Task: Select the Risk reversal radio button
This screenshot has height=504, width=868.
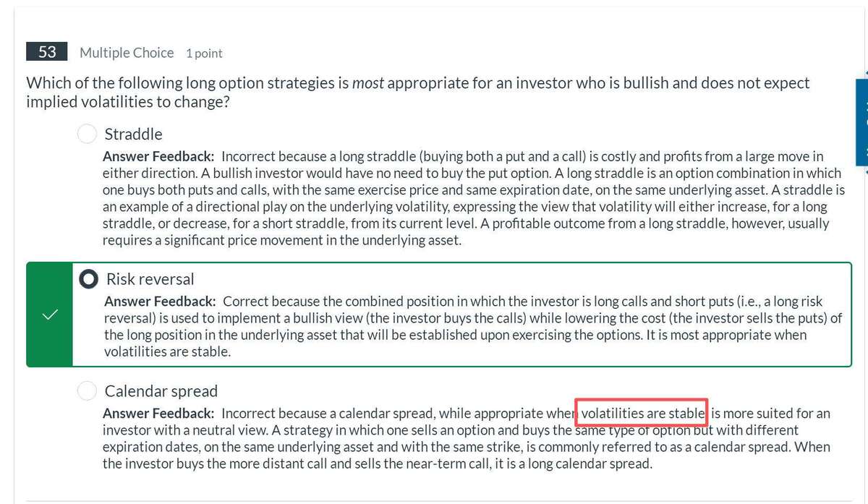Action: click(x=88, y=279)
